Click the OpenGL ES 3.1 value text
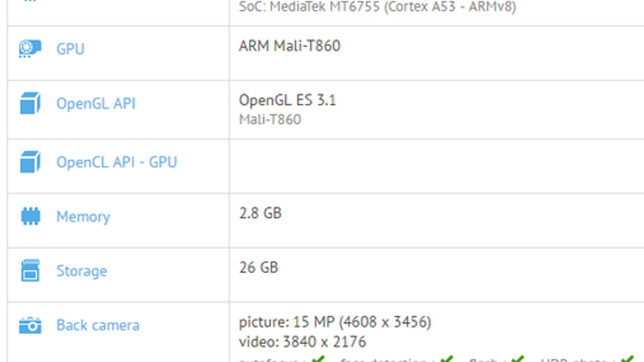Screen dimensions: 644x362 coord(287,100)
